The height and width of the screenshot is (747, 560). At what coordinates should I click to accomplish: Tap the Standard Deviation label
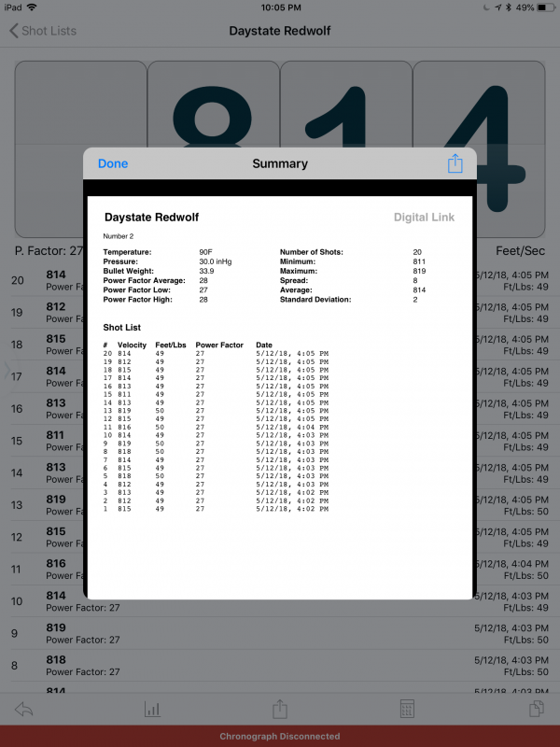[315, 300]
